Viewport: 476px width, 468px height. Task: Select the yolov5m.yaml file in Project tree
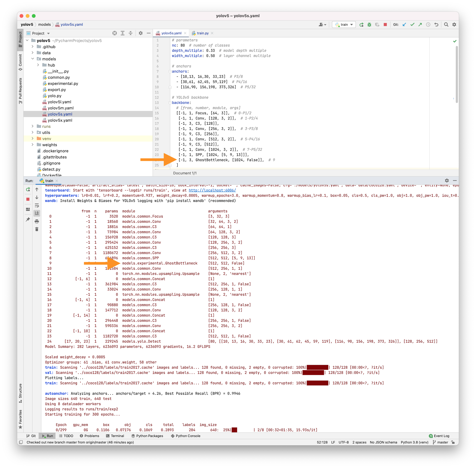pyautogui.click(x=61, y=108)
